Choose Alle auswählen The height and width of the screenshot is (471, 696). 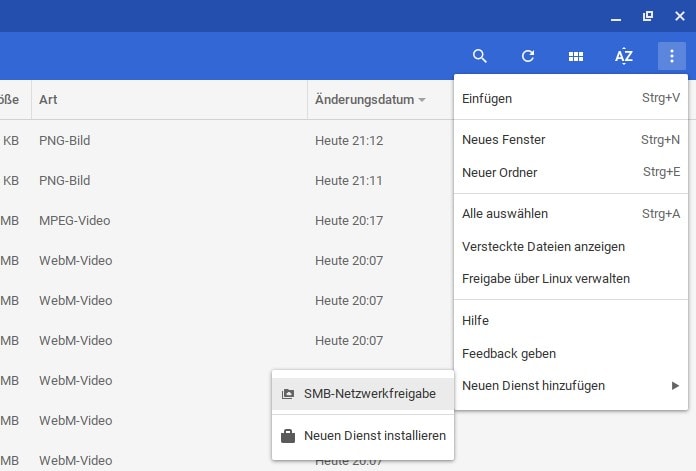(505, 214)
